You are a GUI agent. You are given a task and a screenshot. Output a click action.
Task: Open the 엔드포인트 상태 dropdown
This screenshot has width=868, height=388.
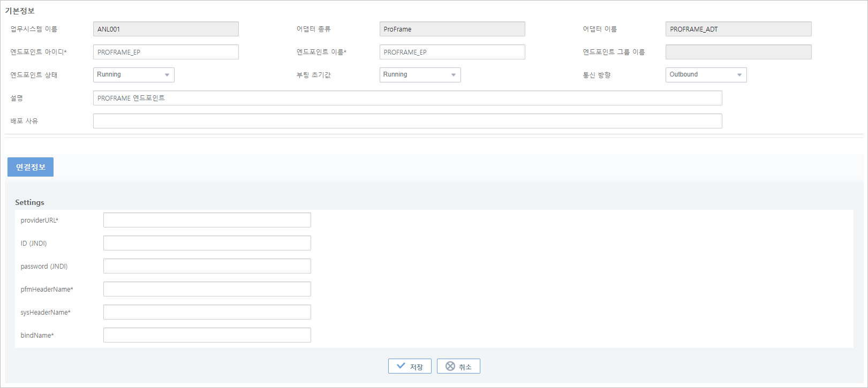134,75
